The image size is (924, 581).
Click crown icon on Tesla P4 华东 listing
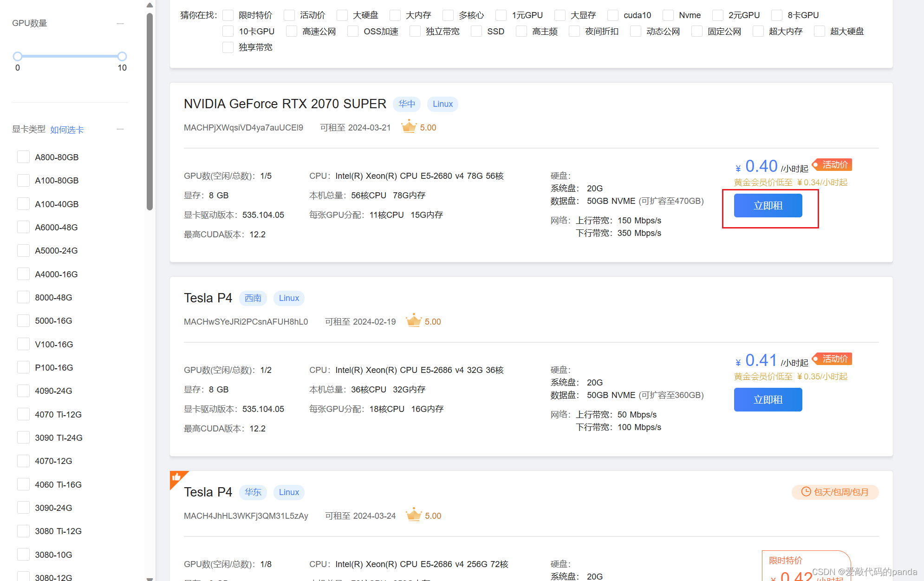[x=413, y=515]
